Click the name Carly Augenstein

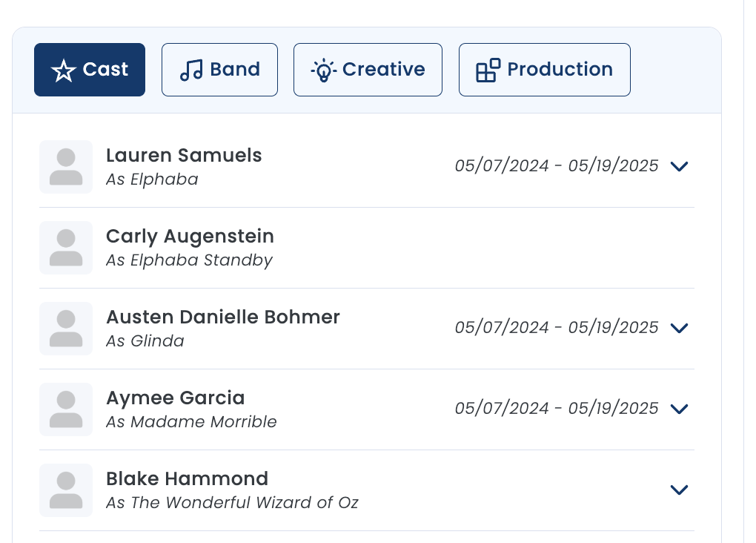pyautogui.click(x=190, y=237)
